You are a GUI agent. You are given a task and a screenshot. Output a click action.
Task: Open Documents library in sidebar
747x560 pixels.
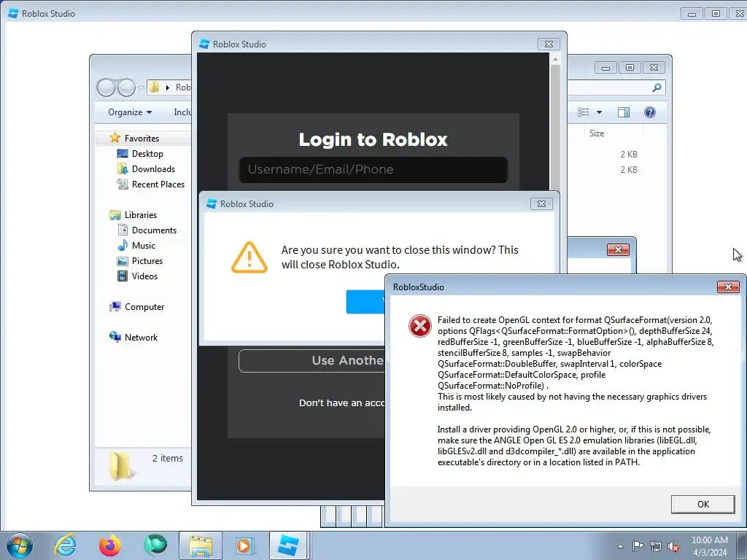tap(154, 230)
